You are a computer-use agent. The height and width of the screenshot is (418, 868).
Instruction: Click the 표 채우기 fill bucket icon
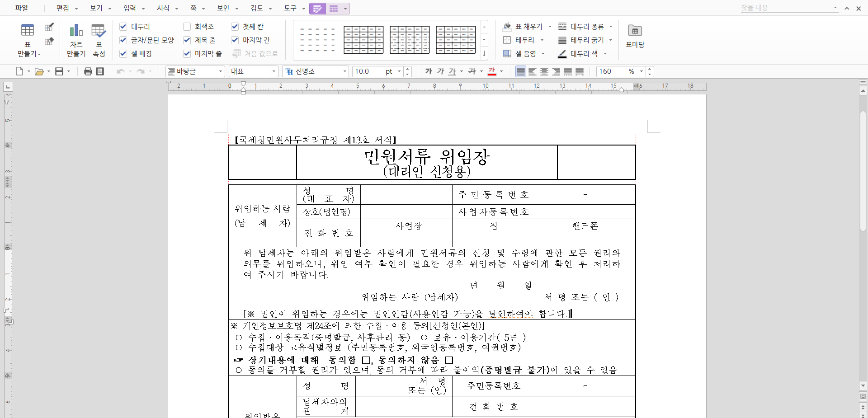pyautogui.click(x=507, y=27)
